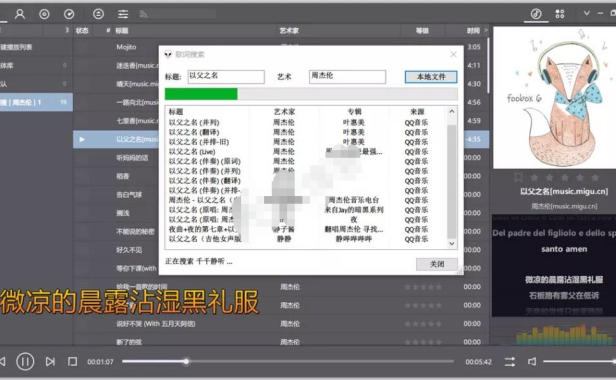616x380 pixels.
Task: Rate the current track one star
Action: tap(534, 178)
